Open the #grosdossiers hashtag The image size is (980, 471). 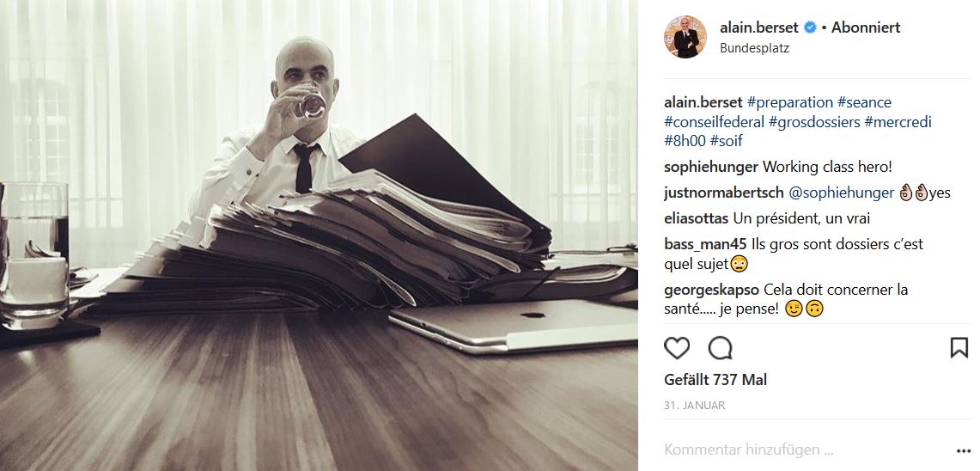(x=814, y=122)
